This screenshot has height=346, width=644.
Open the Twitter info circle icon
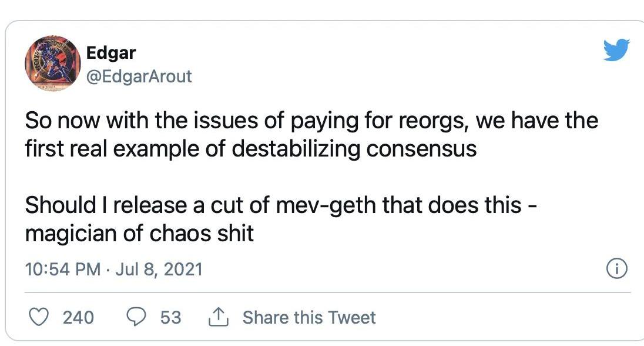[x=616, y=270]
